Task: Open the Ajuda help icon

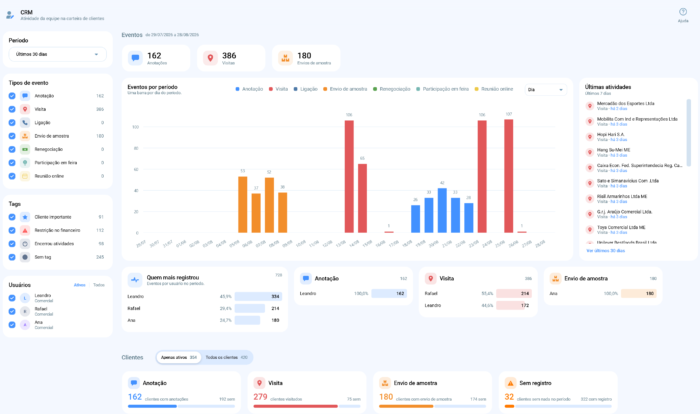Action: [x=683, y=12]
